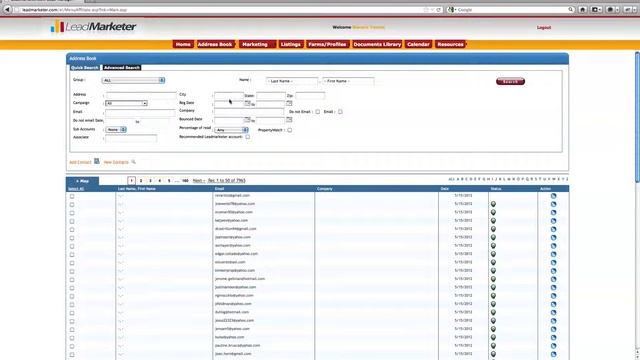Open the Listings menu
Viewport: 640px width, 360px height.
(291, 44)
